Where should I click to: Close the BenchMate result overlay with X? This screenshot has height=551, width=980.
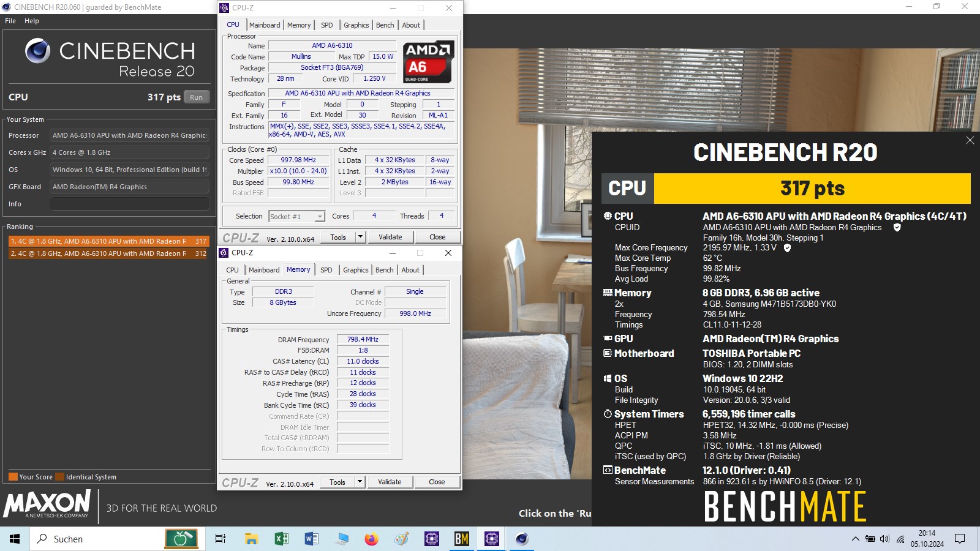970,140
